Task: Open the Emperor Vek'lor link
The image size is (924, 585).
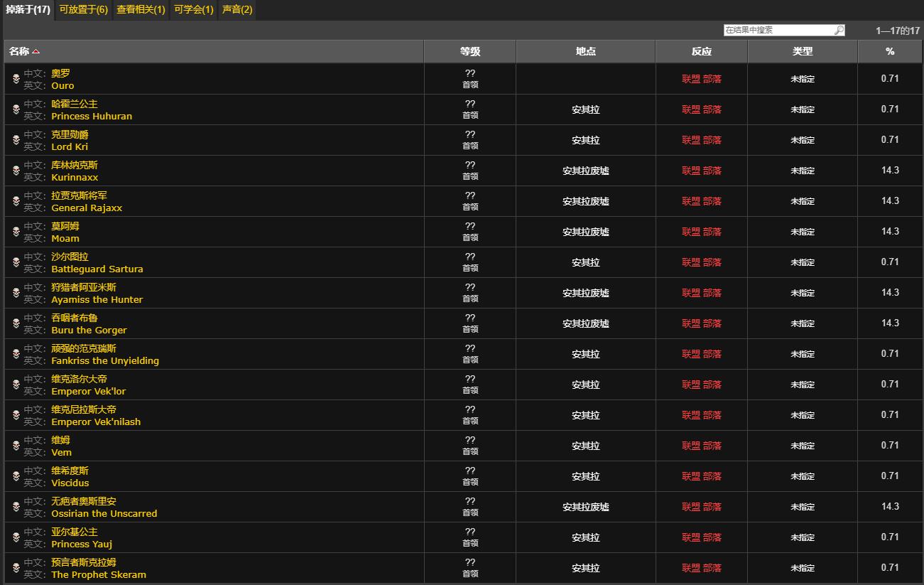Action: click(x=89, y=391)
